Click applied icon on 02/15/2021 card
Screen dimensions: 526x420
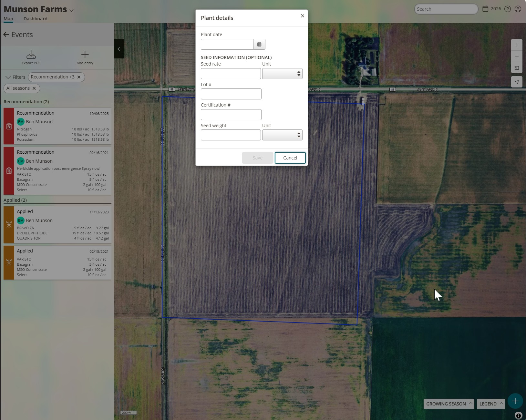coord(9,262)
